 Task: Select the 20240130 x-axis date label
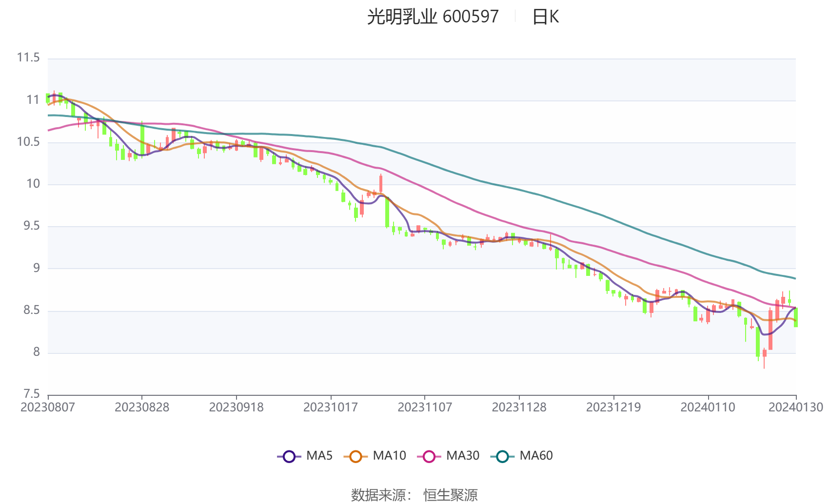coord(796,407)
